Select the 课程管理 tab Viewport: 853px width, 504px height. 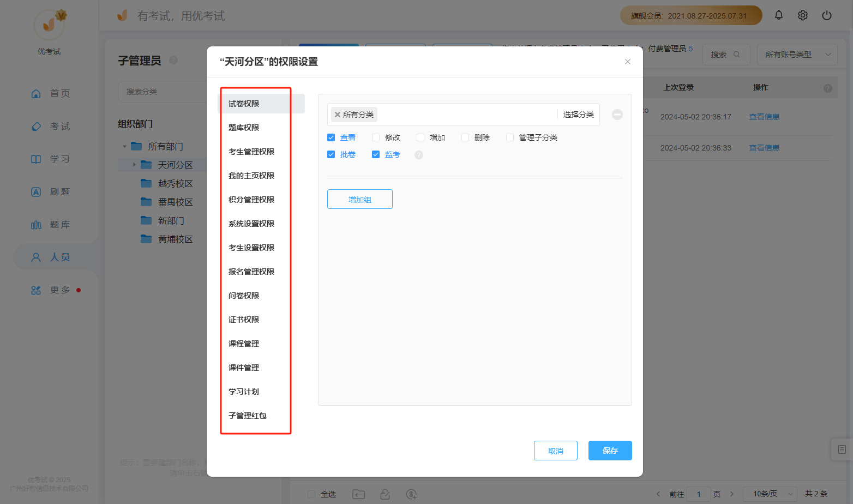[x=261, y=344]
